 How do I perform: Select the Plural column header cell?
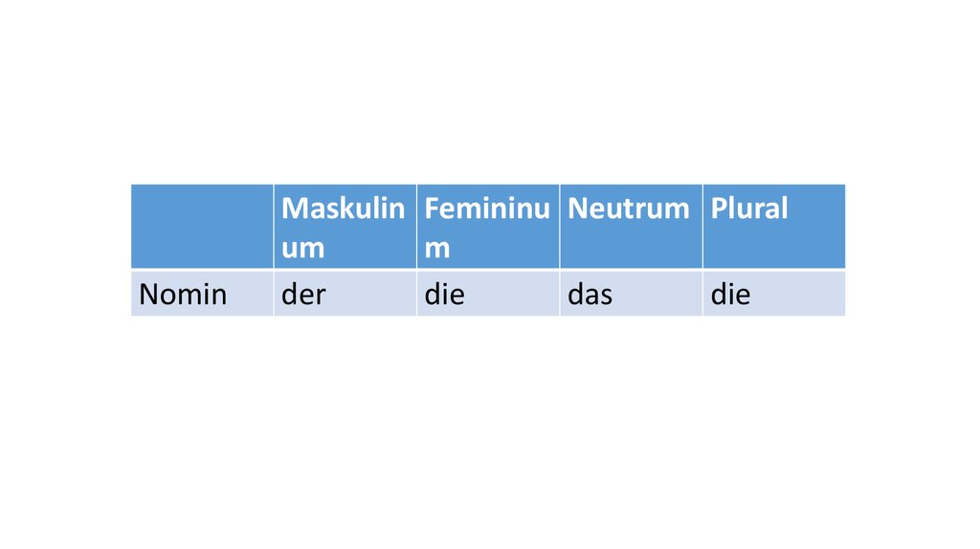coord(773,227)
